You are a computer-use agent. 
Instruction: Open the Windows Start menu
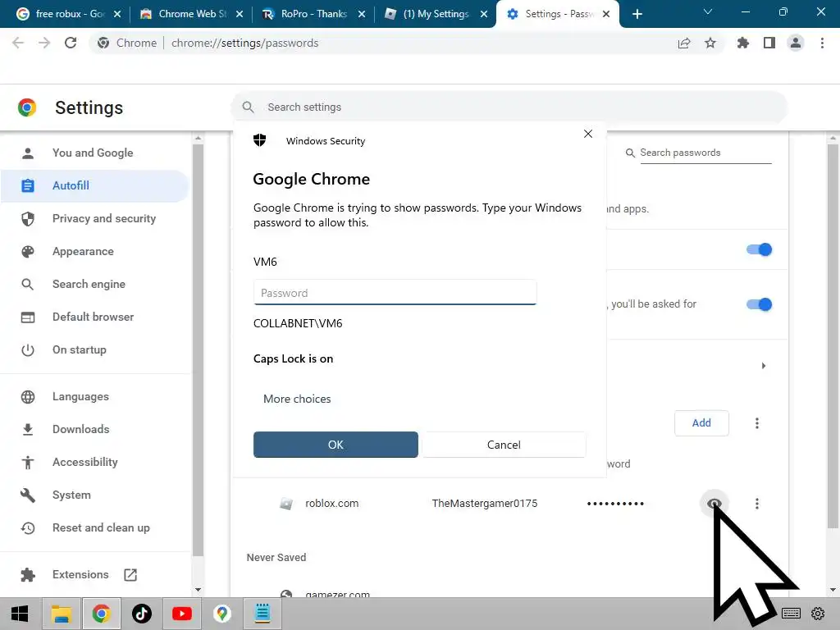[x=20, y=614]
